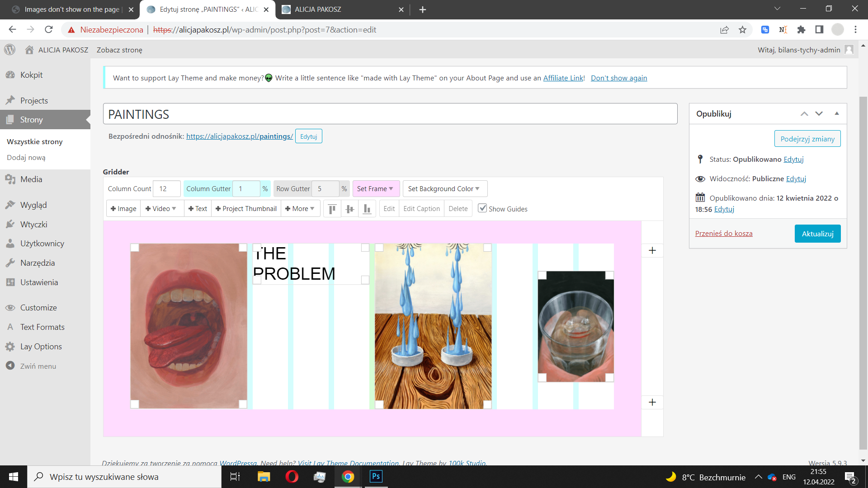The height and width of the screenshot is (488, 868).
Task: Click the align bottom icon in Gridder
Action: (367, 209)
